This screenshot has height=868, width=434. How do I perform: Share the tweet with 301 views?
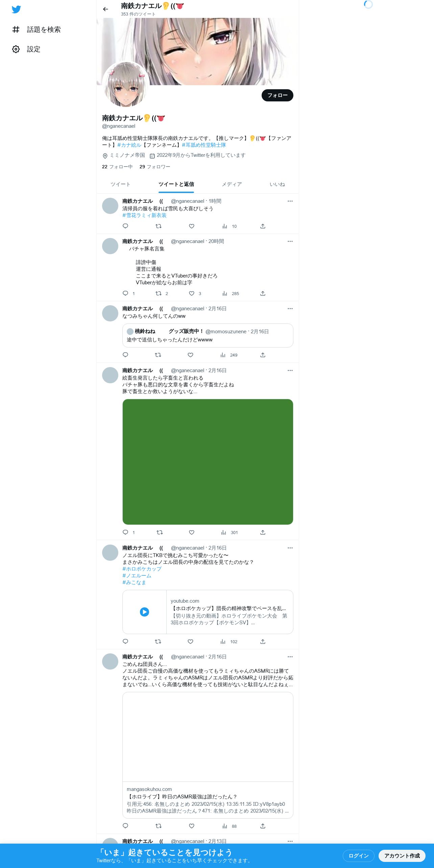pos(263,532)
